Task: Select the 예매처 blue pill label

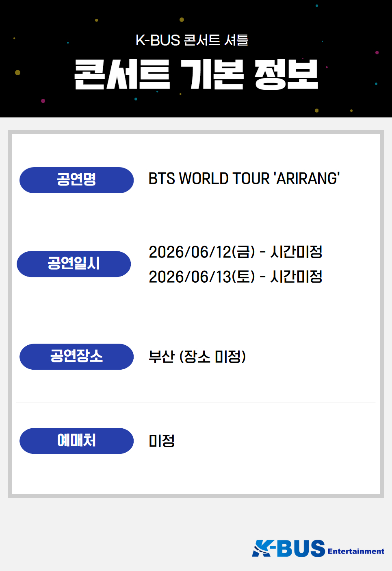Action: (x=76, y=440)
